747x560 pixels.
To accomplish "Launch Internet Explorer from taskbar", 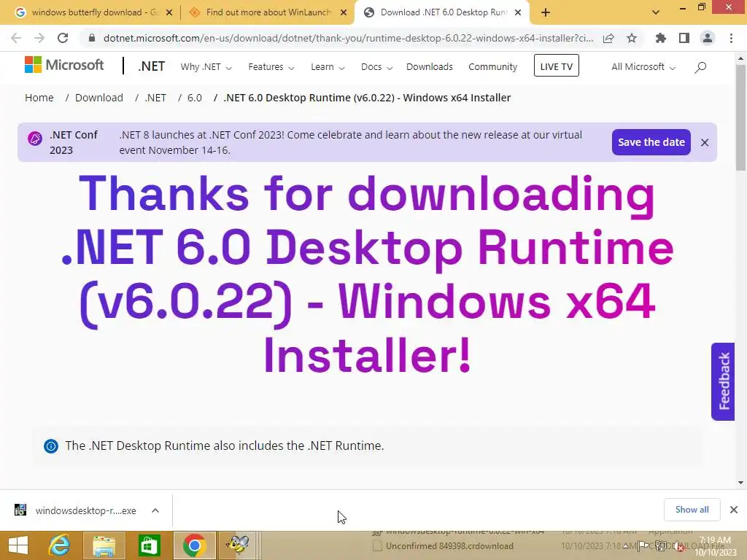I will (x=60, y=545).
